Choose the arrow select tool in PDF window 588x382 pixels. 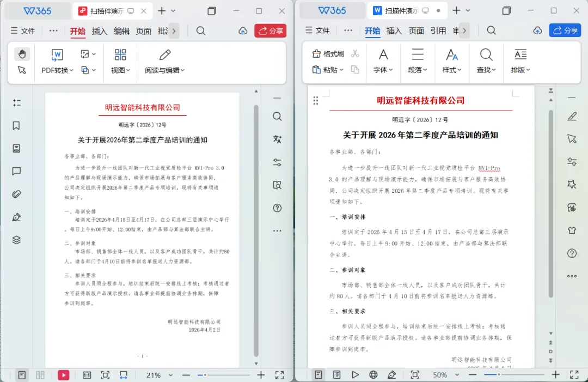[x=22, y=70]
